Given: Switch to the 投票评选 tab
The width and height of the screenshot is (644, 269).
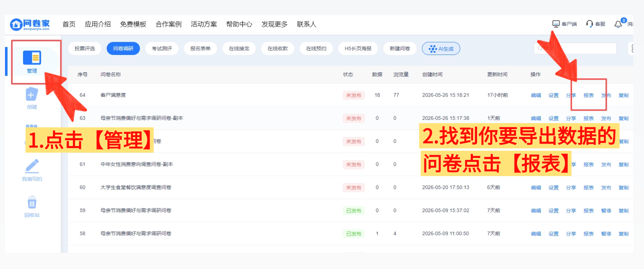Looking at the screenshot, I should point(85,48).
